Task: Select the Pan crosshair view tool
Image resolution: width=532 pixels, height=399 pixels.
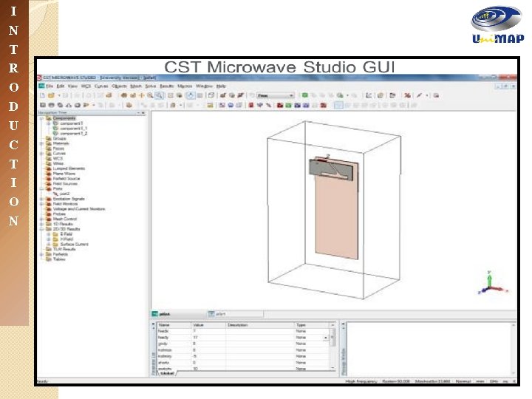Action: click(141, 95)
